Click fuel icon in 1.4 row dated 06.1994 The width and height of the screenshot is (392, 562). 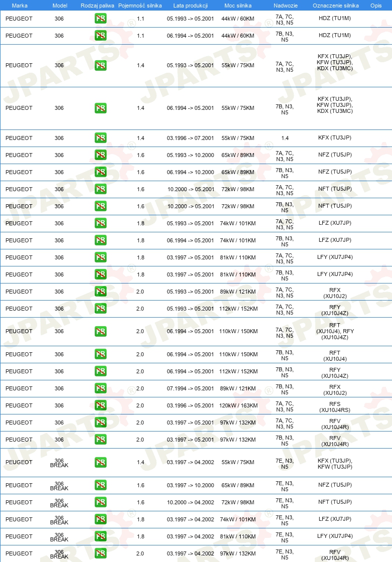tap(101, 108)
